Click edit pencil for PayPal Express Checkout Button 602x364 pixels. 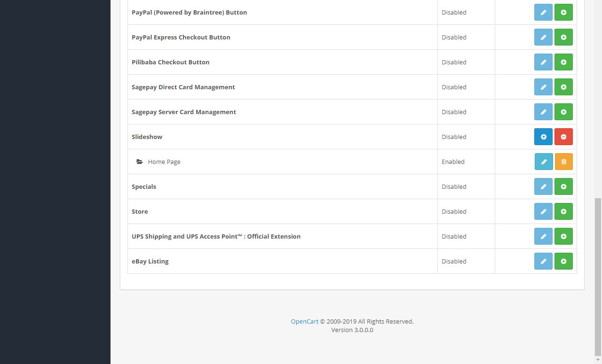coord(543,37)
